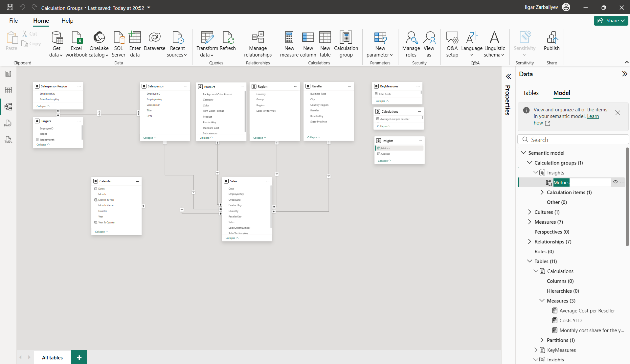Image resolution: width=630 pixels, height=364 pixels.
Task: Create a New measure
Action: [x=289, y=44]
